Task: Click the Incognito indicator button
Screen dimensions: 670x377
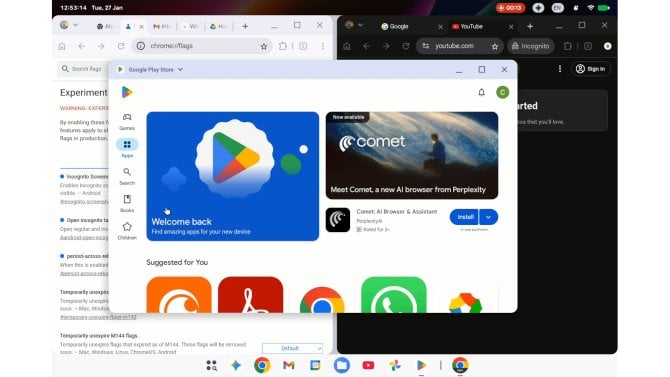Action: [x=531, y=46]
